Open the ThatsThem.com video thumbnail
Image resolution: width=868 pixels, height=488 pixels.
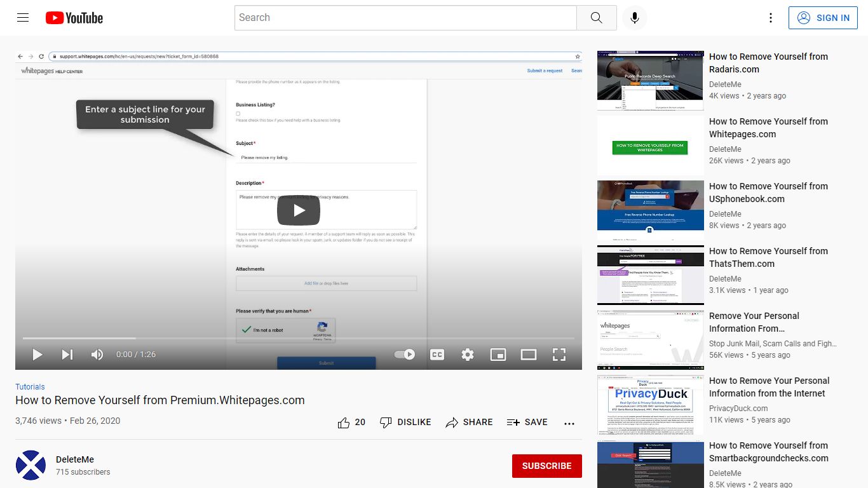(x=651, y=275)
